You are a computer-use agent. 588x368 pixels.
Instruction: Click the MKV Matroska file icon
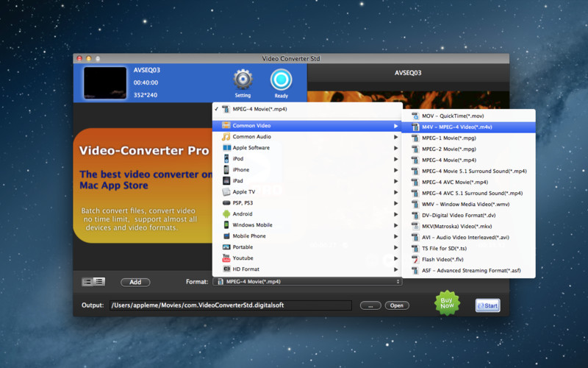pyautogui.click(x=415, y=227)
